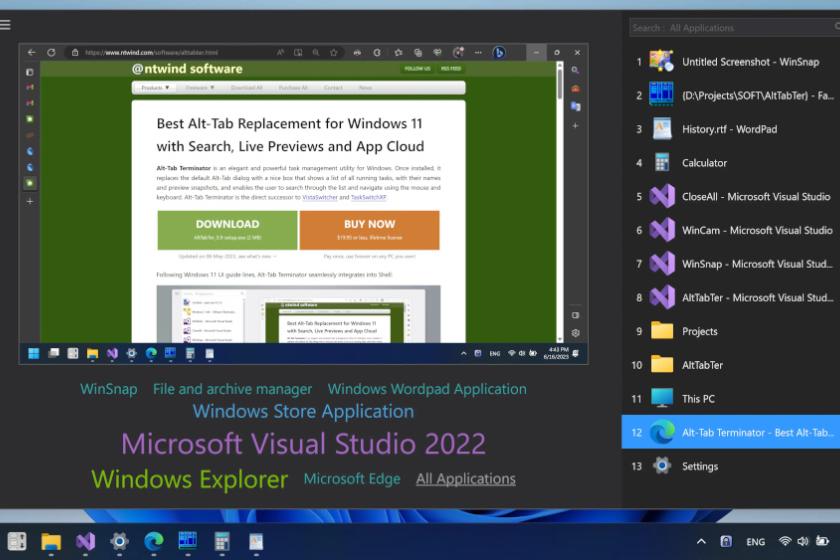Viewport: 840px width, 560px height.
Task: Open Calculator from the taskbar
Action: [x=222, y=542]
